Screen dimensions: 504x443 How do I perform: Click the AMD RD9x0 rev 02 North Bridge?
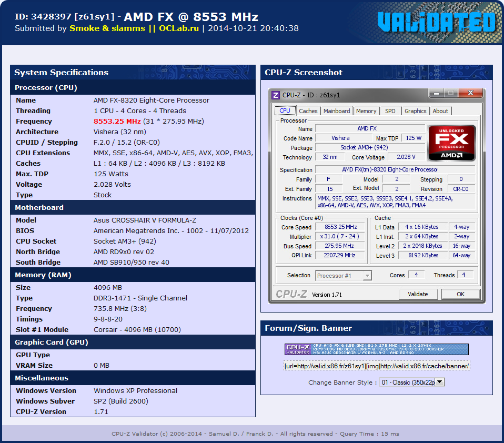(x=124, y=251)
